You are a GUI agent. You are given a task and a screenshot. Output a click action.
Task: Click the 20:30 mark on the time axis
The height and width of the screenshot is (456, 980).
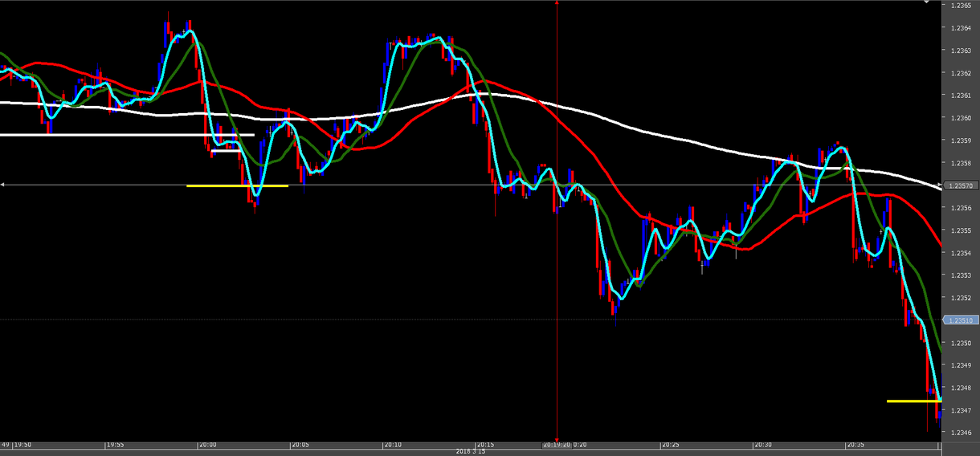click(764, 444)
